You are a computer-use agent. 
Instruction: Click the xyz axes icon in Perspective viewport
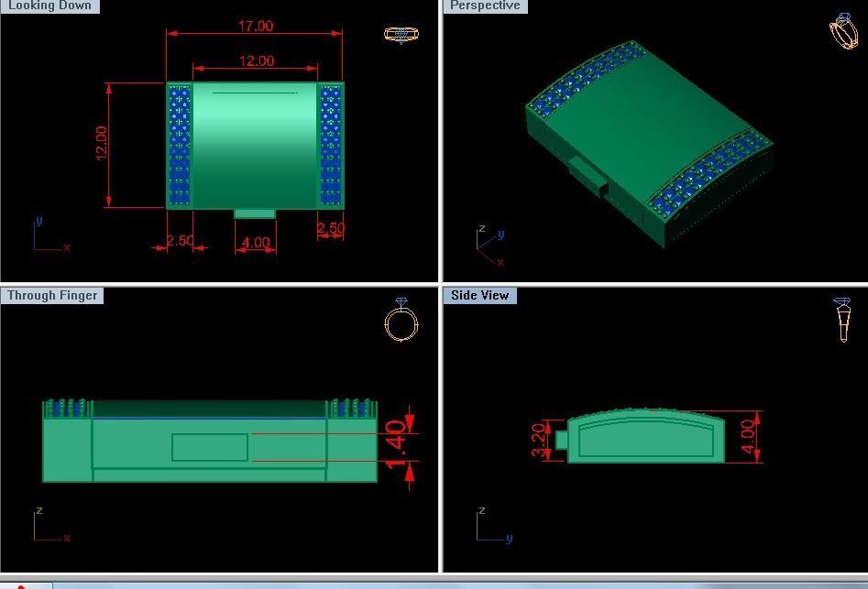pos(490,245)
